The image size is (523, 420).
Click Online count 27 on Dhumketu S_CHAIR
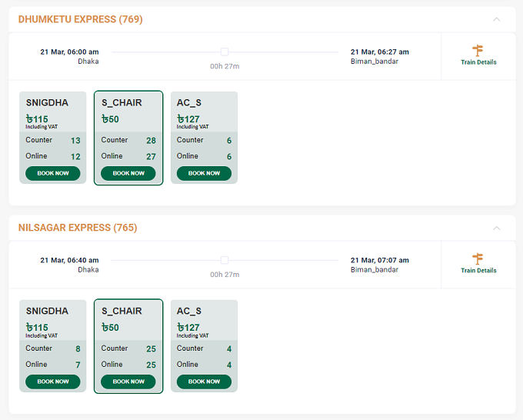[x=151, y=156]
